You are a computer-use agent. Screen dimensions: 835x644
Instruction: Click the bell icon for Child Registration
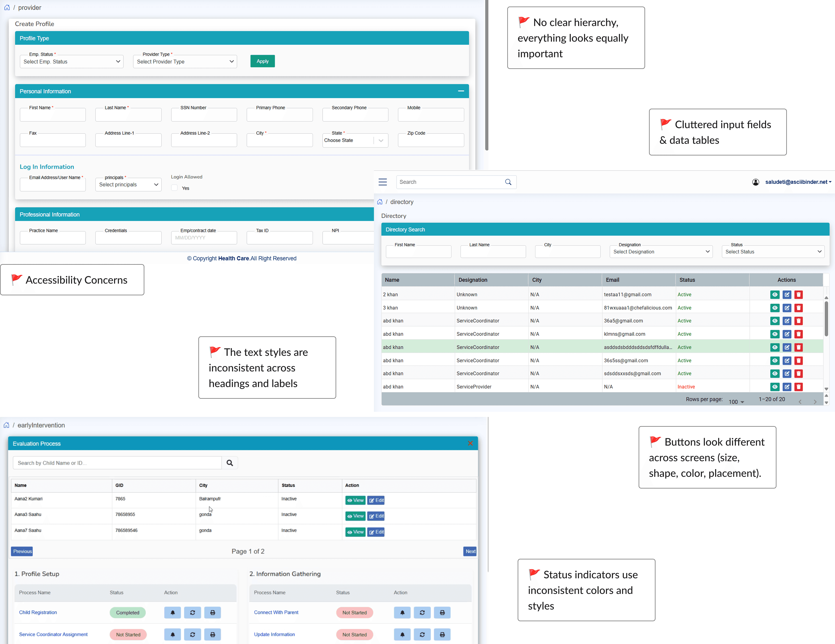(172, 613)
